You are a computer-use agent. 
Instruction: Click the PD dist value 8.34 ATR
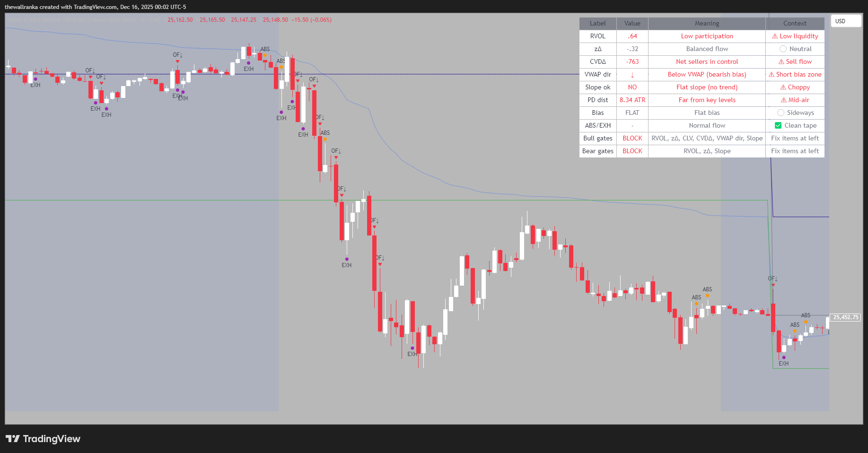632,100
